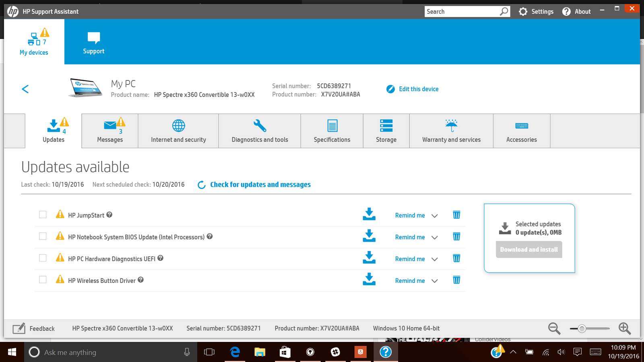Open help for HP Notebook System BIOS Update
Viewport: 644px width, 362px height.
(209, 237)
